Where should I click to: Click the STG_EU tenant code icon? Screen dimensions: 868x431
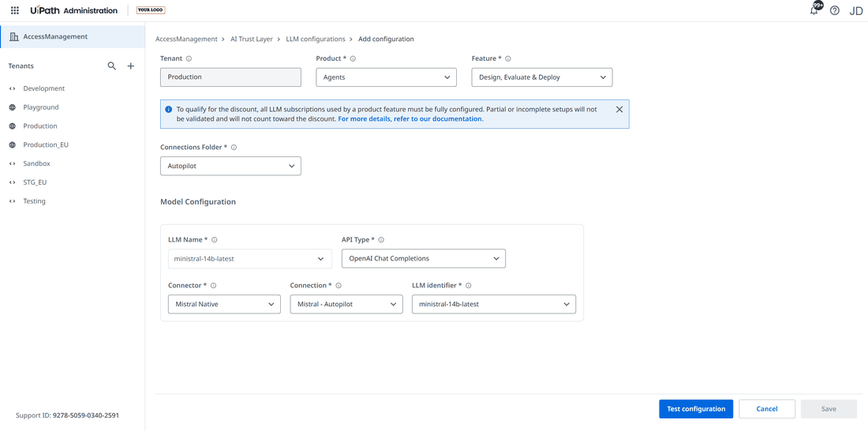coord(12,182)
